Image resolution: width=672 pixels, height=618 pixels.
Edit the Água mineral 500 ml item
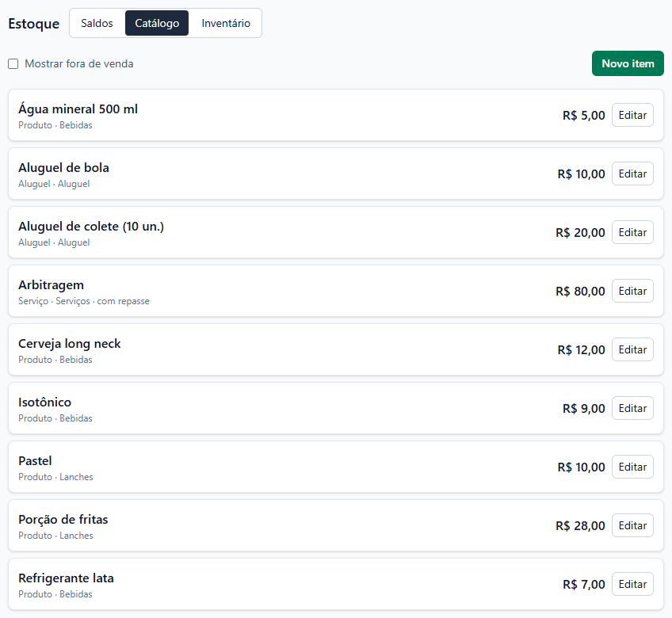point(632,115)
